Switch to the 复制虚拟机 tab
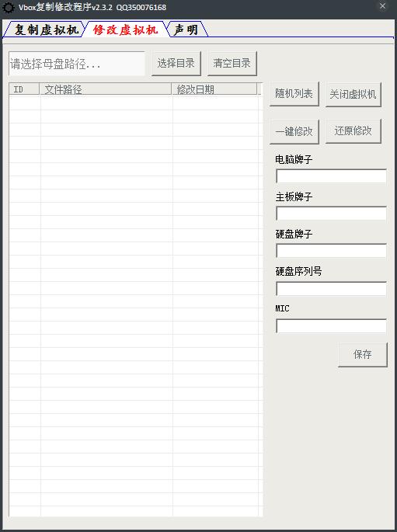This screenshot has width=397, height=532. (x=45, y=30)
